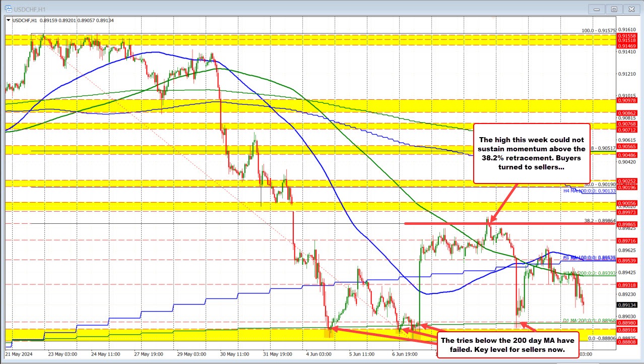Select the 0.89539 price level tag
The height and width of the screenshot is (364, 644).
[627, 260]
